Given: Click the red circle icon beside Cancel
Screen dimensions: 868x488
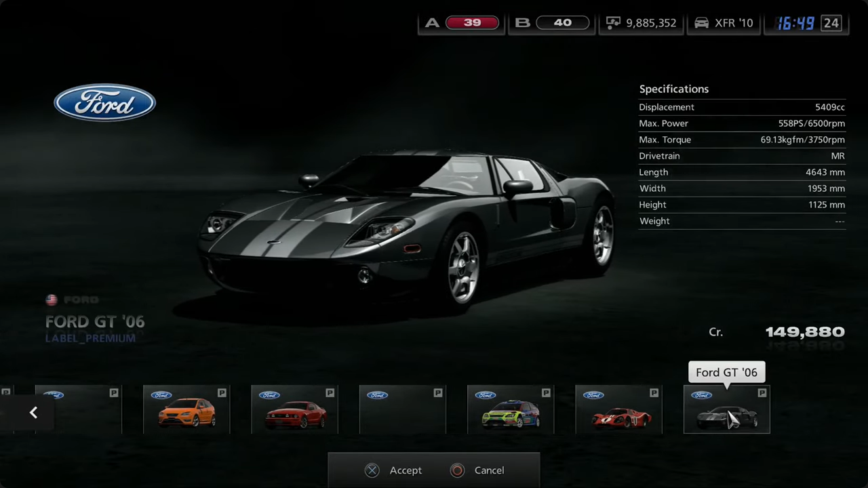Looking at the screenshot, I should [x=458, y=470].
